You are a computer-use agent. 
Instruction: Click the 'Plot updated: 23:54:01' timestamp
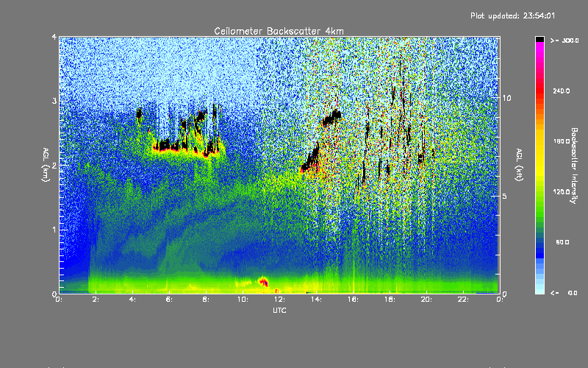coord(512,15)
